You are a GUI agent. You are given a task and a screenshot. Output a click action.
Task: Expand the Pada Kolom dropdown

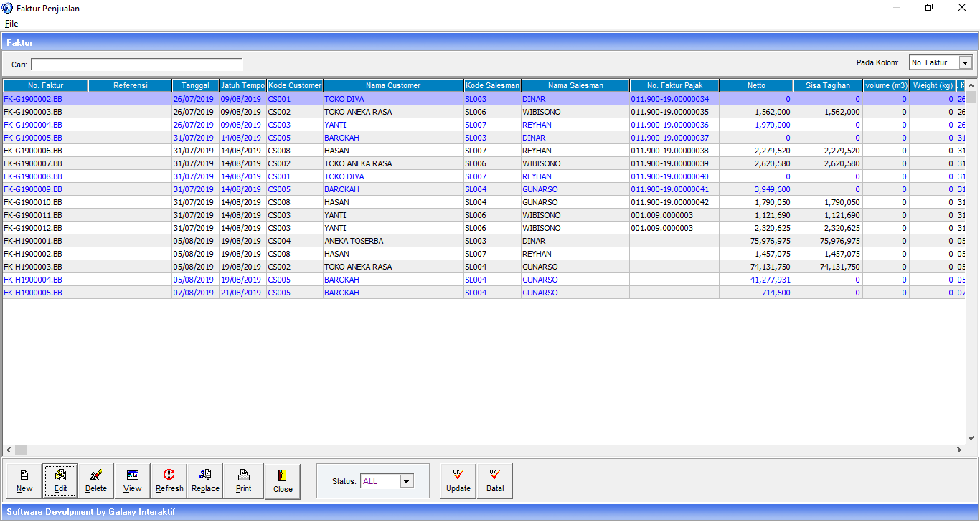click(965, 63)
